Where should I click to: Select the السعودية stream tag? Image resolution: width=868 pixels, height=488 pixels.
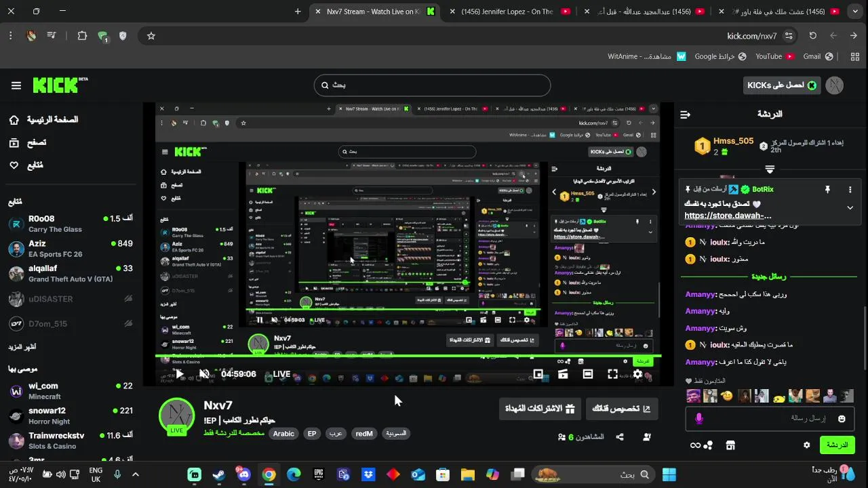(x=396, y=434)
